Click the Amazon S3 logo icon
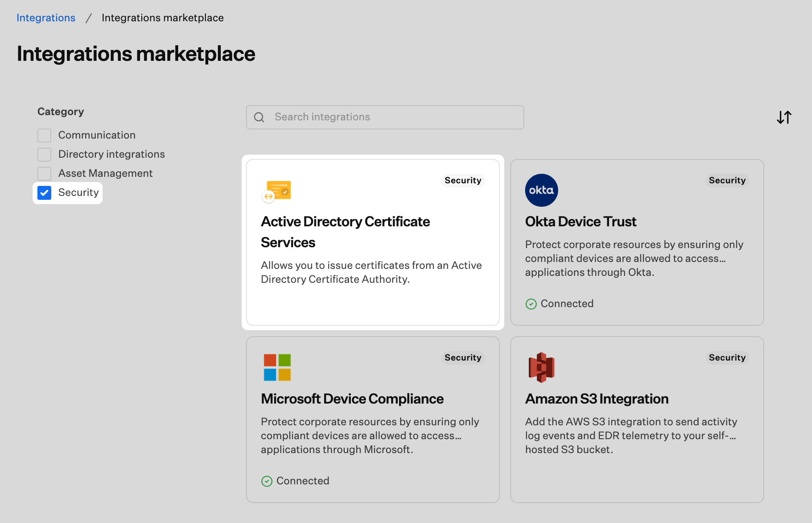 (x=542, y=367)
